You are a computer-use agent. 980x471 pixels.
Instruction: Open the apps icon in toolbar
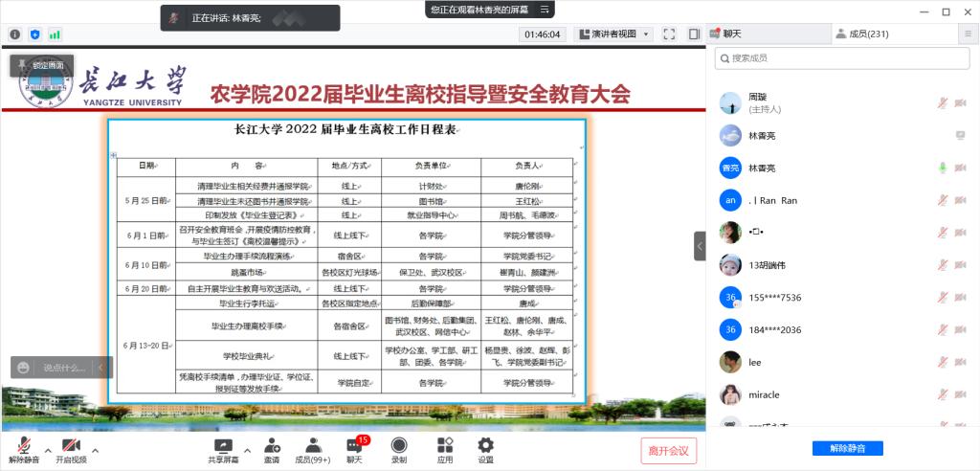coord(445,445)
